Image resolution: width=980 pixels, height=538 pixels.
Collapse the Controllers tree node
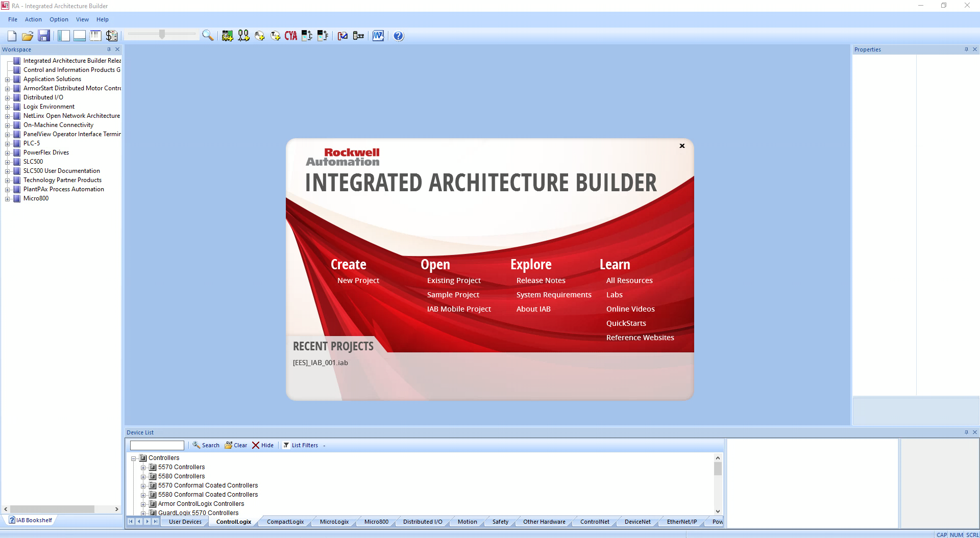coord(134,458)
